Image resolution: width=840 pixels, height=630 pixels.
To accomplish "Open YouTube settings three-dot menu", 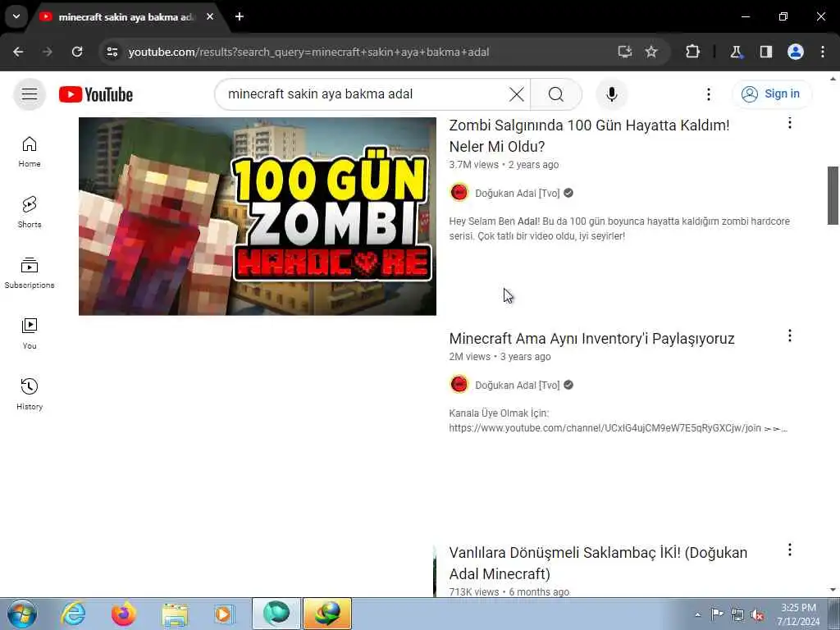I will [x=708, y=94].
